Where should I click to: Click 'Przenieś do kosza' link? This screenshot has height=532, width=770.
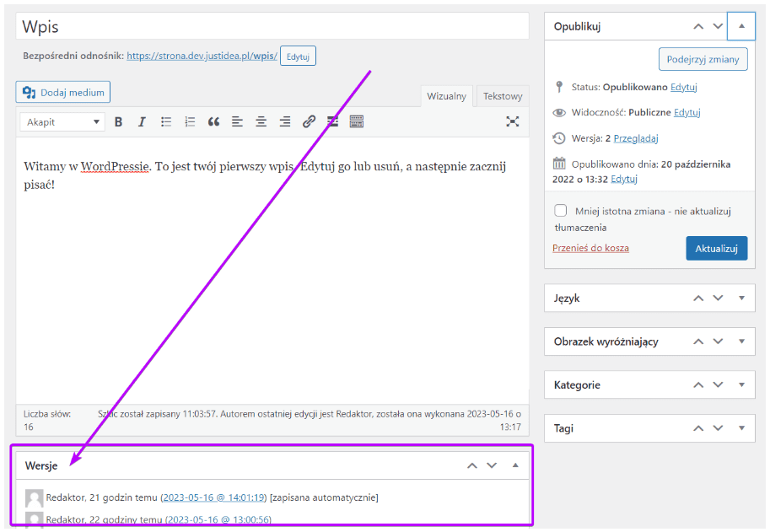pyautogui.click(x=590, y=248)
